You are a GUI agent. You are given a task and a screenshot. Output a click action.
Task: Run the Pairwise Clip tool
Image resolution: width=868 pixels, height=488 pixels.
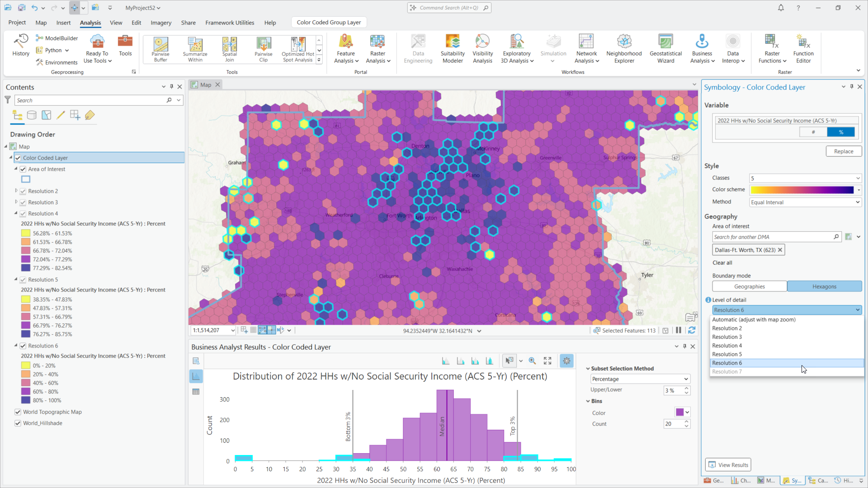coord(264,49)
